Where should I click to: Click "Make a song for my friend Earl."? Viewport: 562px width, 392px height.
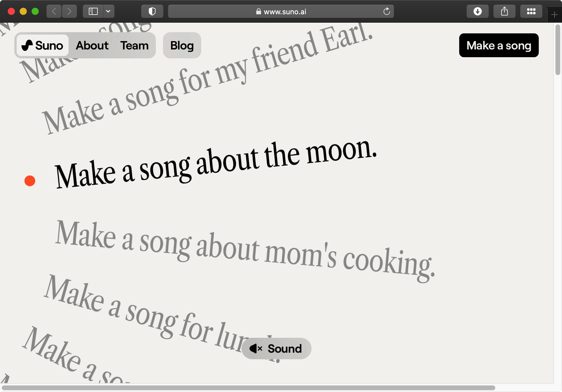[x=208, y=79]
